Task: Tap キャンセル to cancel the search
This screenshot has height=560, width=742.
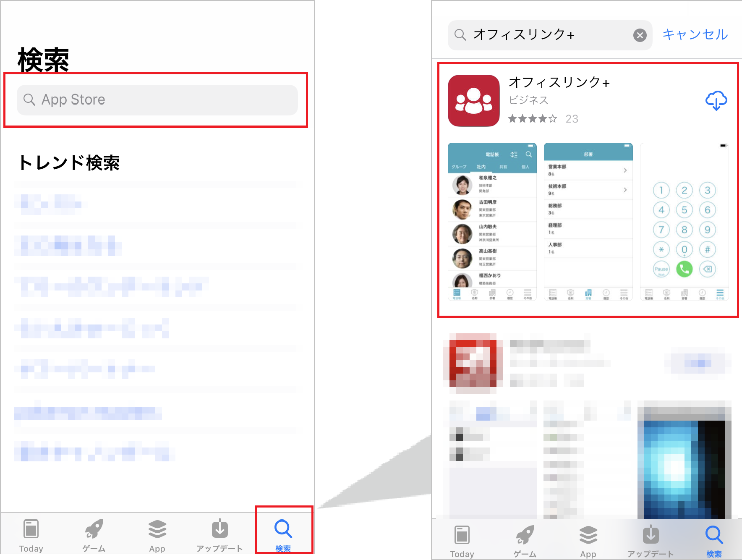Action: click(695, 35)
